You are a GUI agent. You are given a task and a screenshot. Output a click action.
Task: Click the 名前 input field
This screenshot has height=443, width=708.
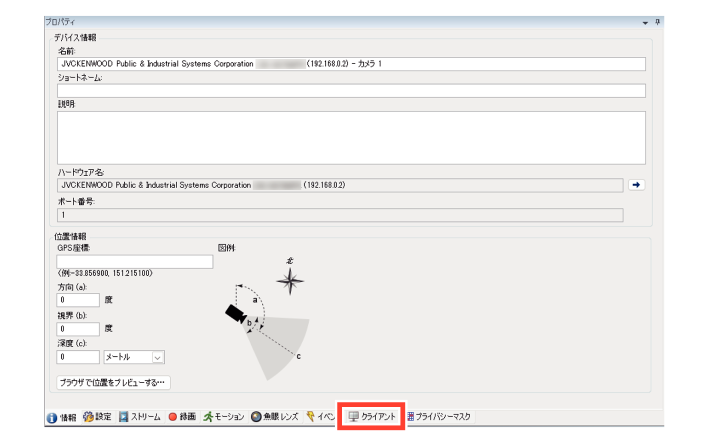pos(351,64)
